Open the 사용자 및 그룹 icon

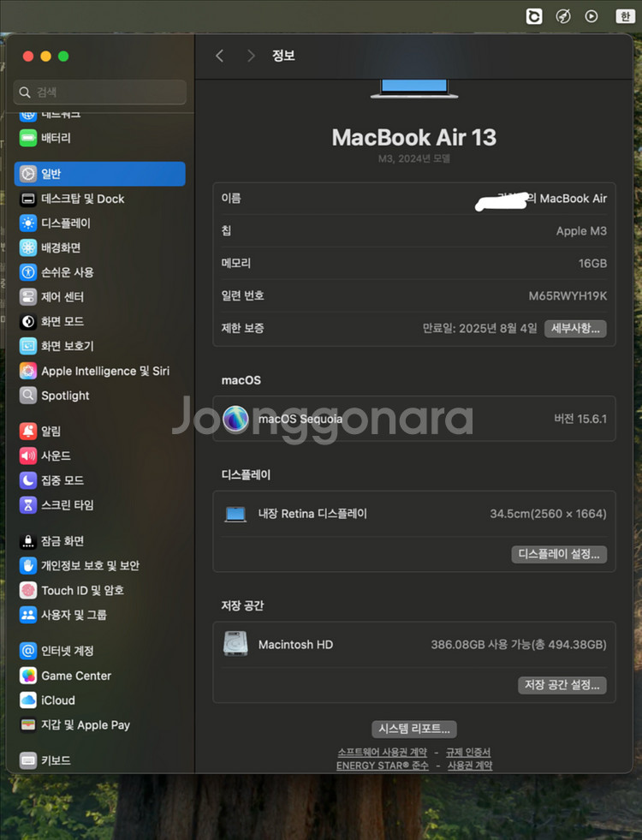tap(28, 615)
